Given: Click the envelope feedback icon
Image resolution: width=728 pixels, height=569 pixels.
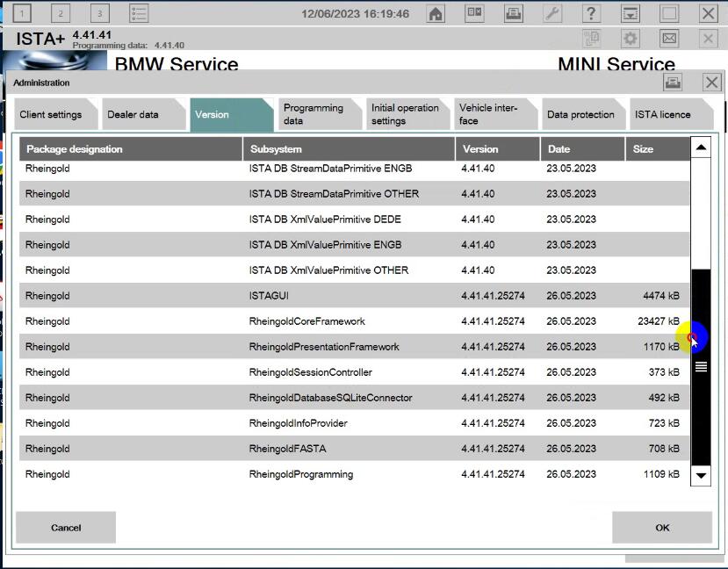Looking at the screenshot, I should pos(669,38).
